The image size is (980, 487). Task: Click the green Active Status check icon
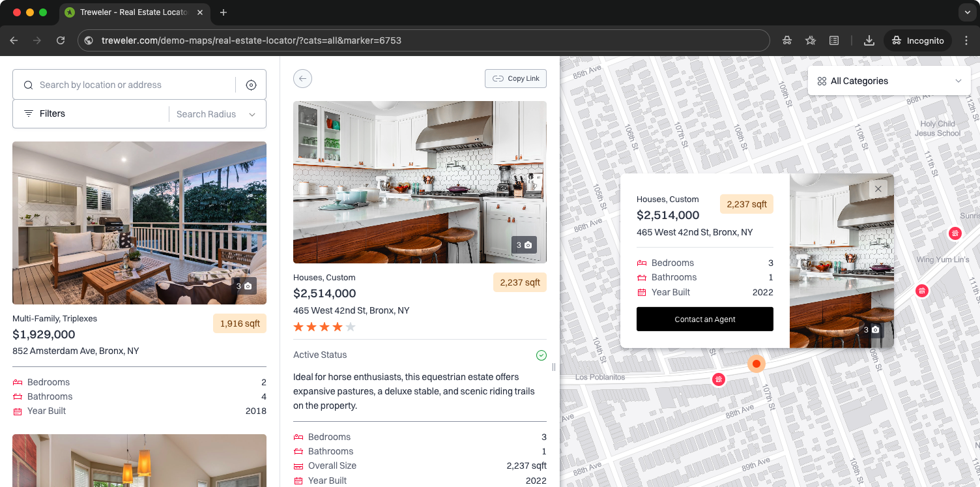(541, 355)
